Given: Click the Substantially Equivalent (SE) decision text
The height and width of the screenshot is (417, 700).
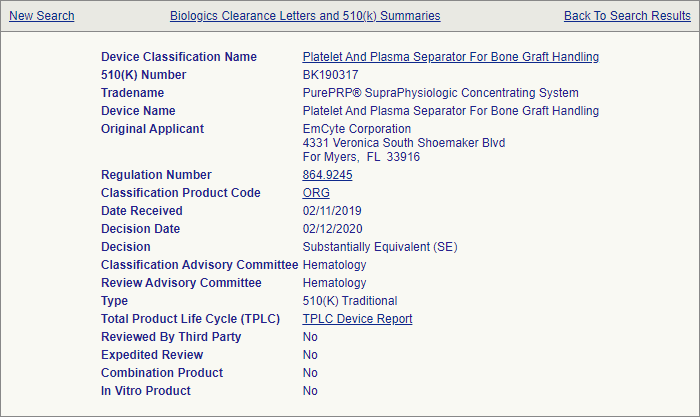Looking at the screenshot, I should pos(380,247).
